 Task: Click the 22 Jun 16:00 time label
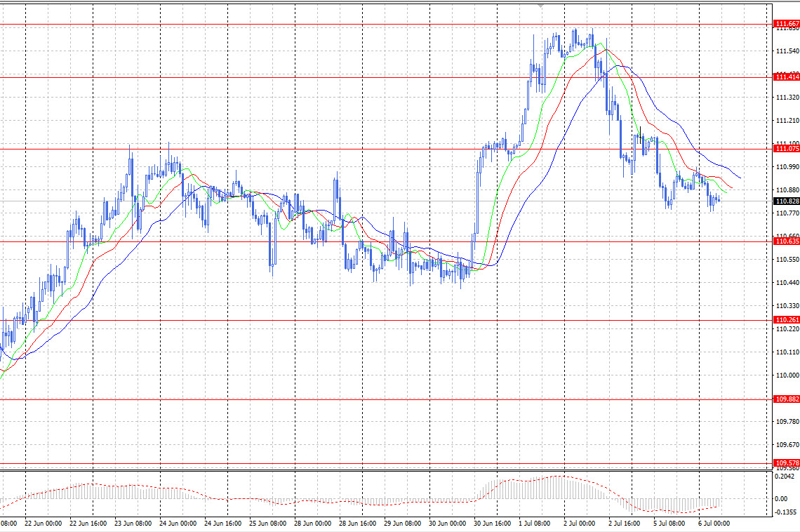click(88, 524)
